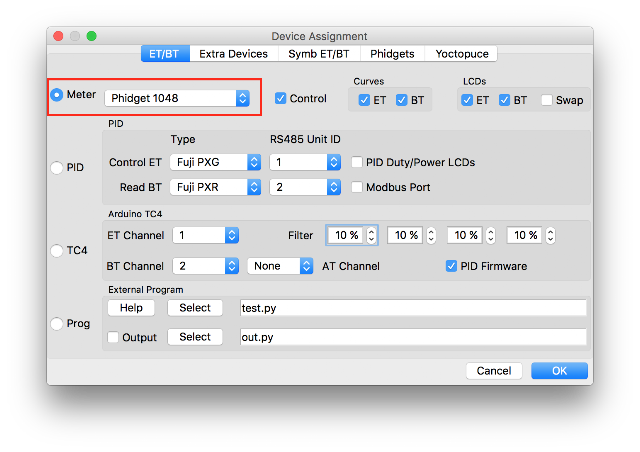
Task: Click the first Filter percentage stepper
Action: 371,235
